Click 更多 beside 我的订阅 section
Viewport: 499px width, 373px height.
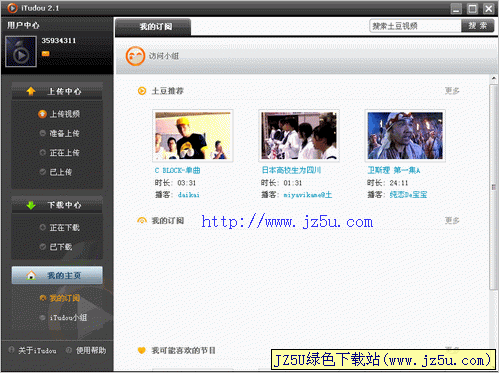coord(452,220)
